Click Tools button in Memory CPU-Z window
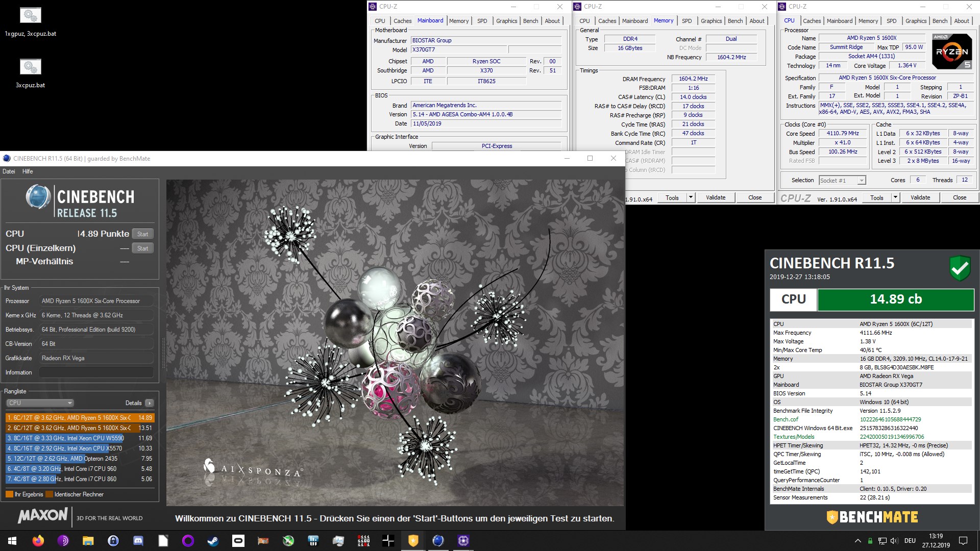The height and width of the screenshot is (551, 980). [672, 198]
